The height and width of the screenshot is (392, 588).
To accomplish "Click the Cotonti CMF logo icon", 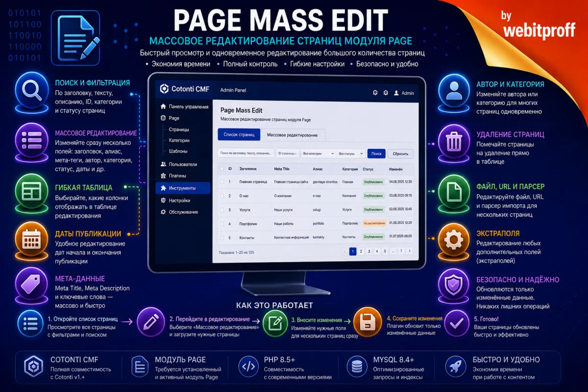I will [x=164, y=89].
